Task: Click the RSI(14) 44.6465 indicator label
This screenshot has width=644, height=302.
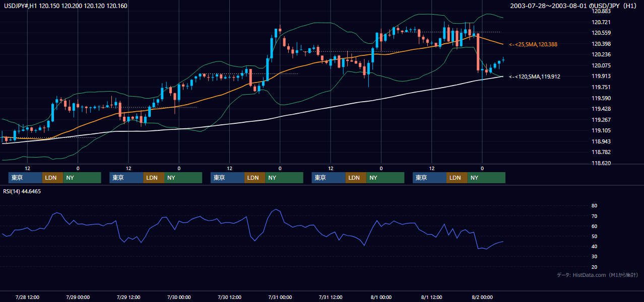Action: [x=22, y=191]
